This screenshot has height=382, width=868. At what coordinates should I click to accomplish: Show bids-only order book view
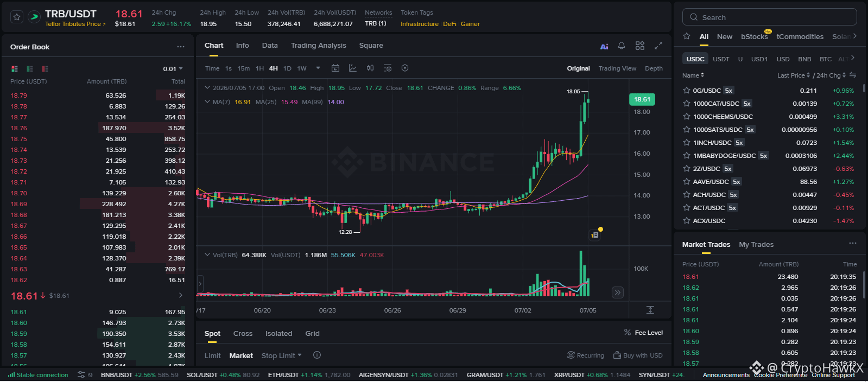pyautogui.click(x=30, y=69)
